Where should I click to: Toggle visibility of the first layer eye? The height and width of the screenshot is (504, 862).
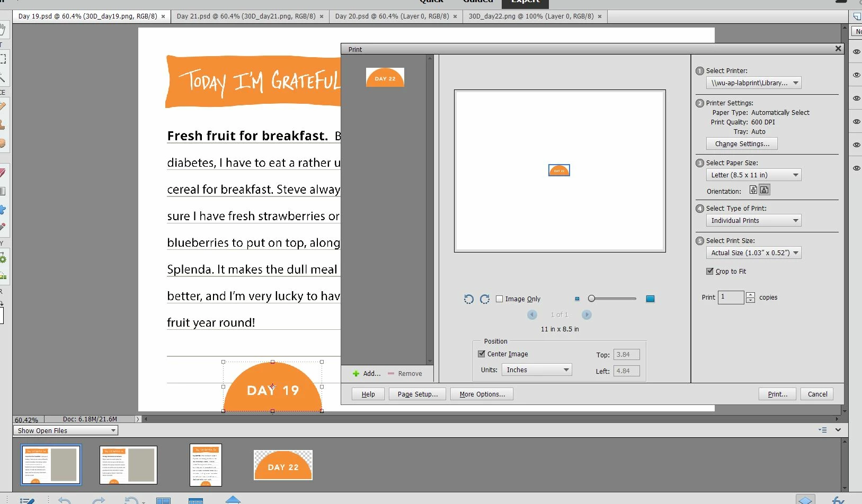856,52
